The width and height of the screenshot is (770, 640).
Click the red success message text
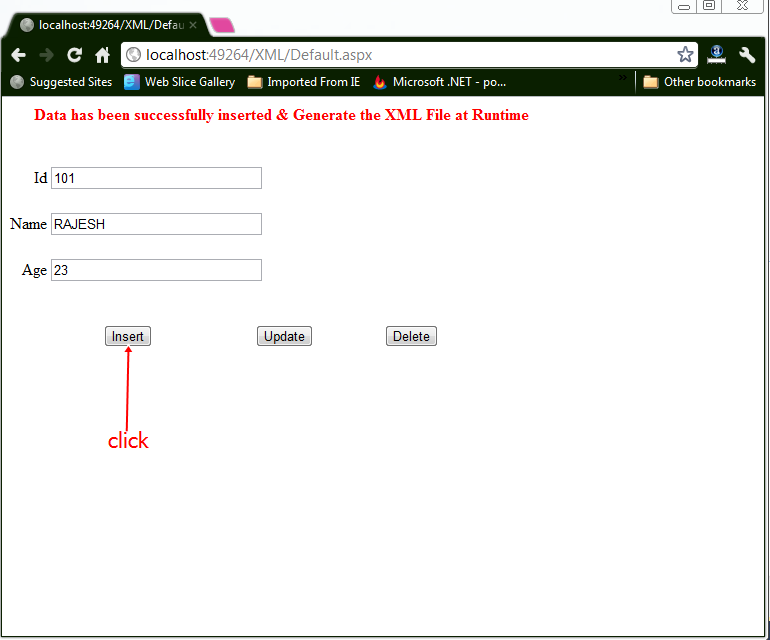[281, 115]
